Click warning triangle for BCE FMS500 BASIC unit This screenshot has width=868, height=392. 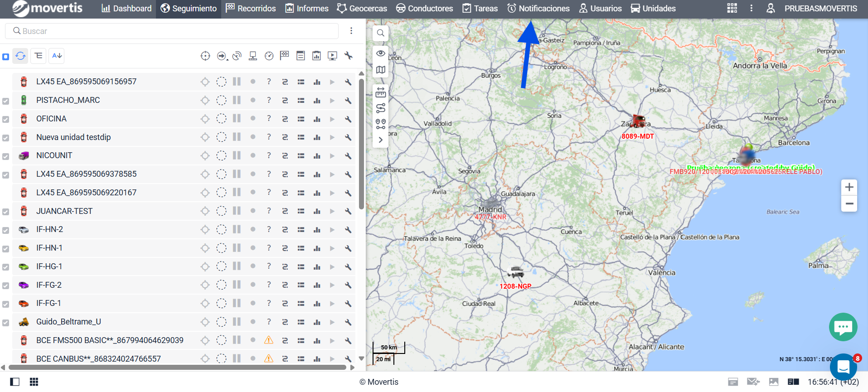tap(269, 340)
